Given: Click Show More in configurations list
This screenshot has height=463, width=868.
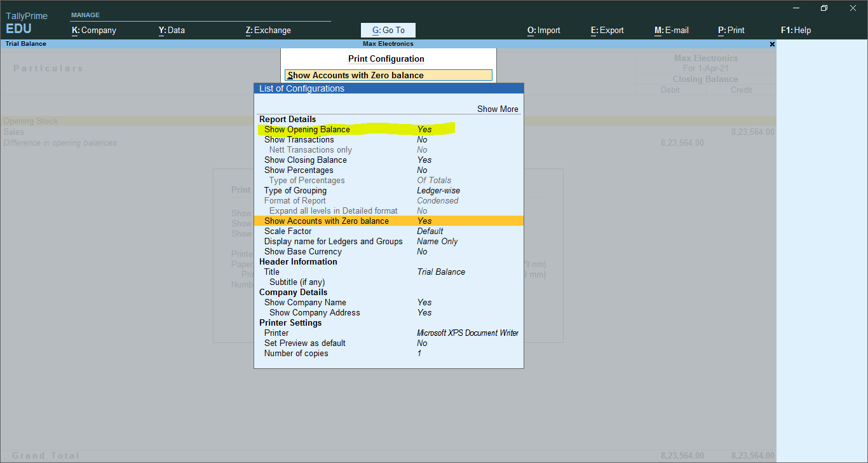Looking at the screenshot, I should [498, 109].
